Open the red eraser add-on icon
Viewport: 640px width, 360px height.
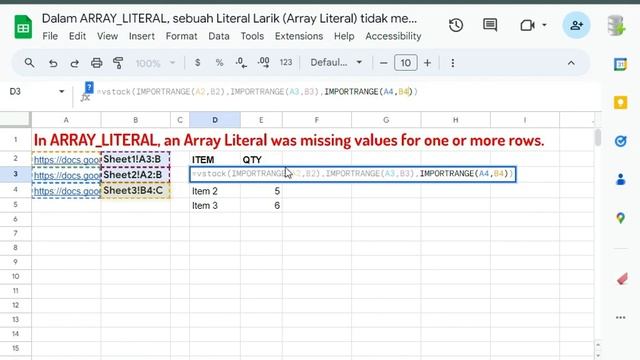tap(622, 280)
